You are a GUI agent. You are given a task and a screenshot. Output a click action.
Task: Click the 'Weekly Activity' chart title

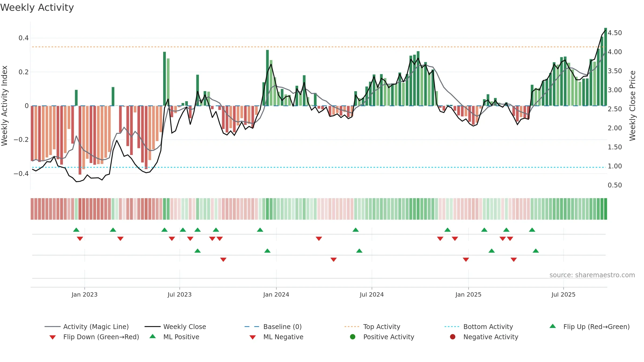point(37,8)
